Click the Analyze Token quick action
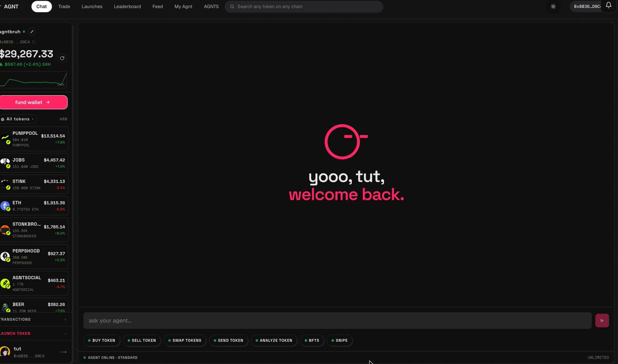Screen dimensions: 618x364 click(274, 340)
